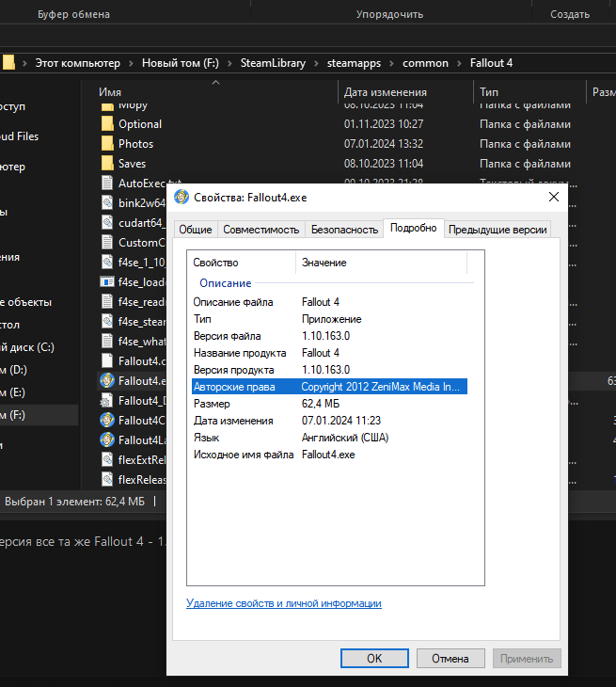Expand the chevron after Этот компьютер breadcrumb
616x687 pixels.
(x=131, y=63)
